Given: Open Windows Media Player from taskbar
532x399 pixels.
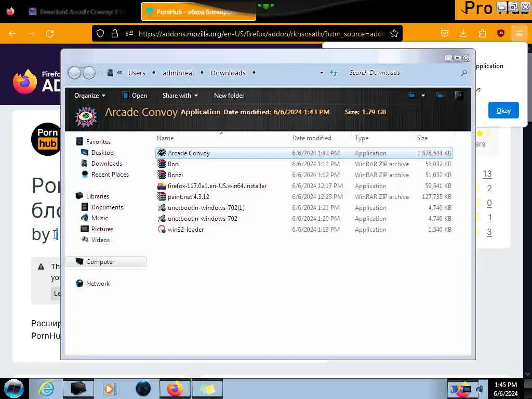Looking at the screenshot, I should [110, 389].
